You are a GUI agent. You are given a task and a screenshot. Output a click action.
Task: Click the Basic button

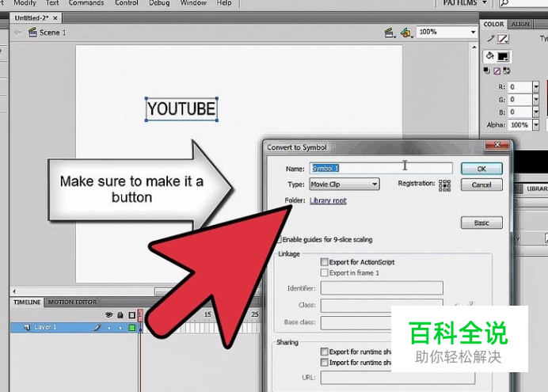[x=481, y=223]
